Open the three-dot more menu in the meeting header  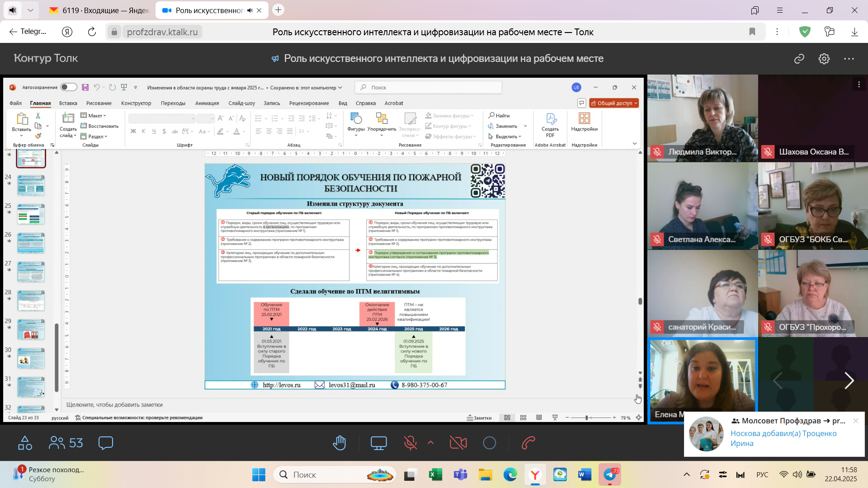[x=849, y=59]
